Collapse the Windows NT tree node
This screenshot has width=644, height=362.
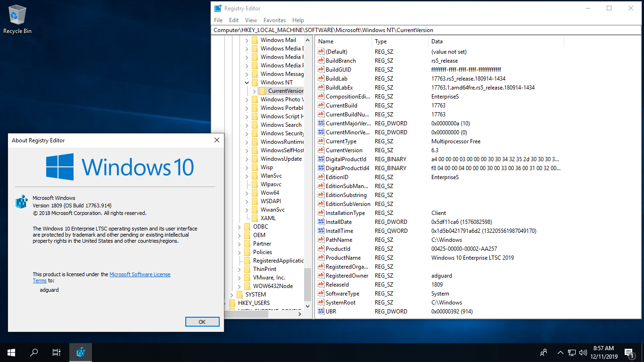pos(247,82)
